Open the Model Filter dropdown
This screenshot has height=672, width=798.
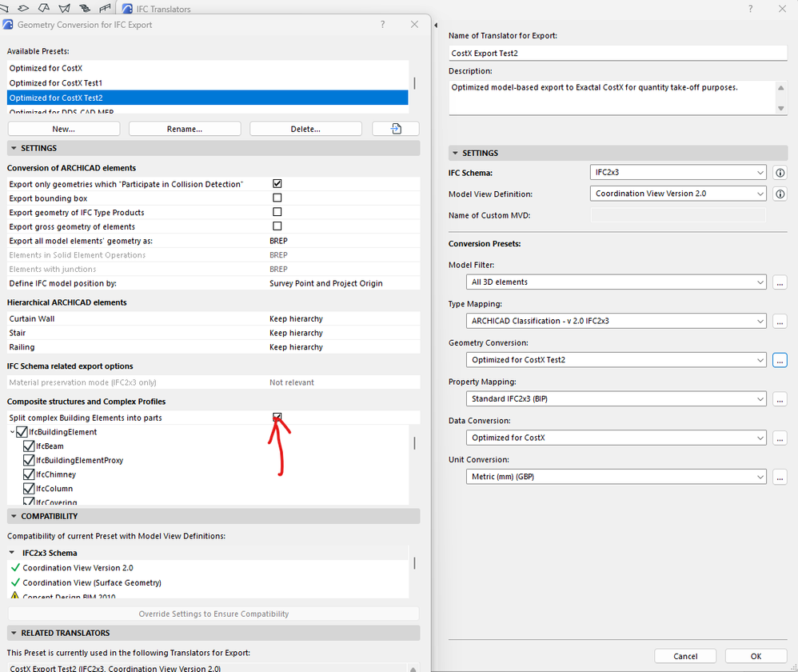(x=616, y=282)
